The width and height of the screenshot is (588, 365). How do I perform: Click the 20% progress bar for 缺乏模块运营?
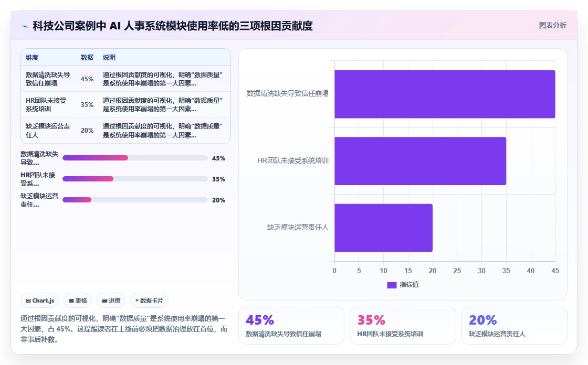click(x=135, y=200)
